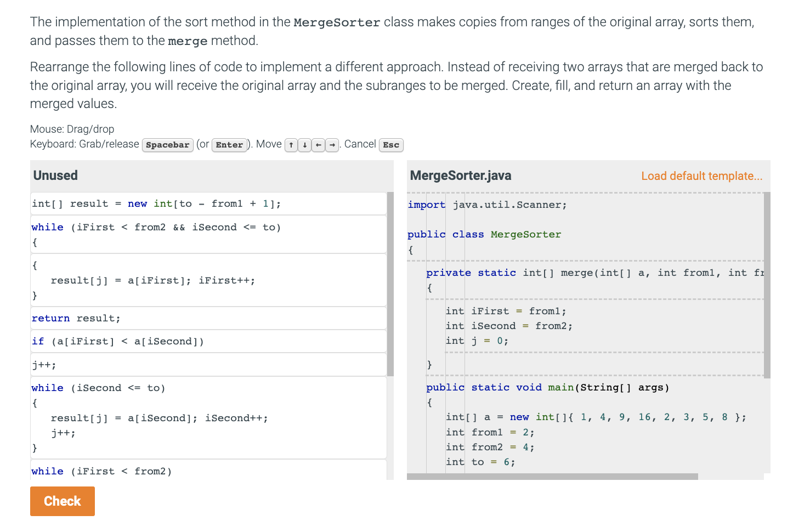Image resolution: width=793 pixels, height=532 pixels.
Task: Select the 'int[] result = new int' code block
Action: pos(209,204)
